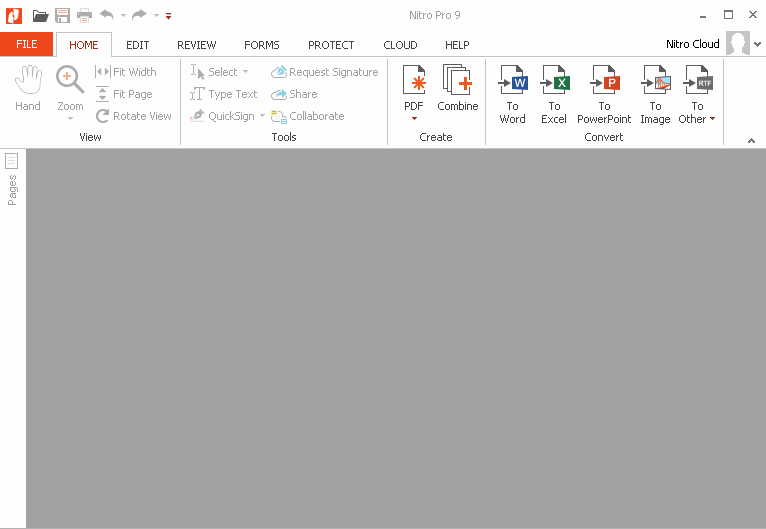This screenshot has height=529, width=766.
Task: Click the QuickSign tool
Action: tap(222, 116)
